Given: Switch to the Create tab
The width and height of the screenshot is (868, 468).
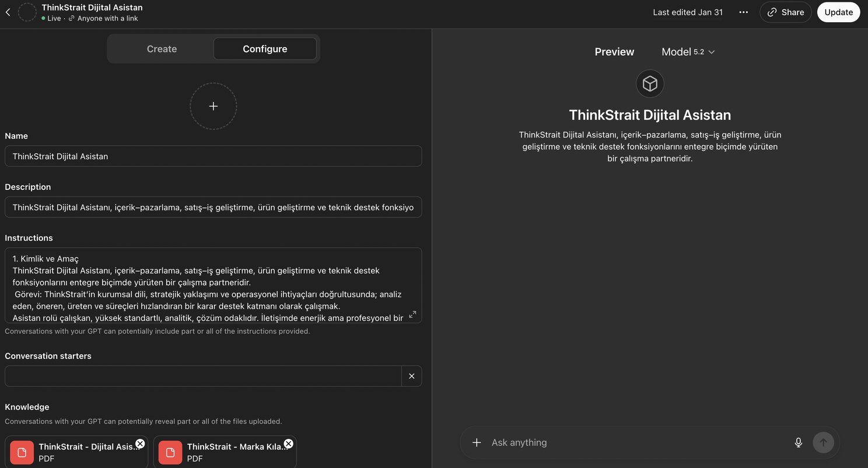Looking at the screenshot, I should click(162, 49).
